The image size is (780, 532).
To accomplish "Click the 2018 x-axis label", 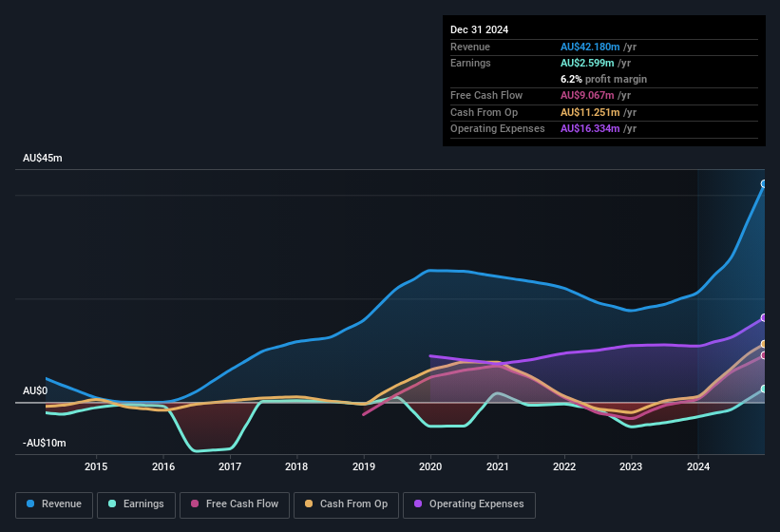I will (x=296, y=466).
